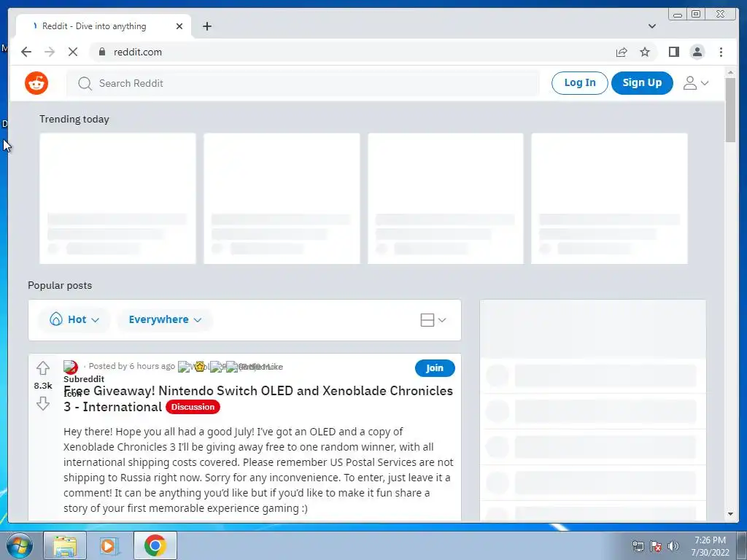Open Windows Explorer from taskbar
This screenshot has height=560, width=747.
tap(65, 545)
